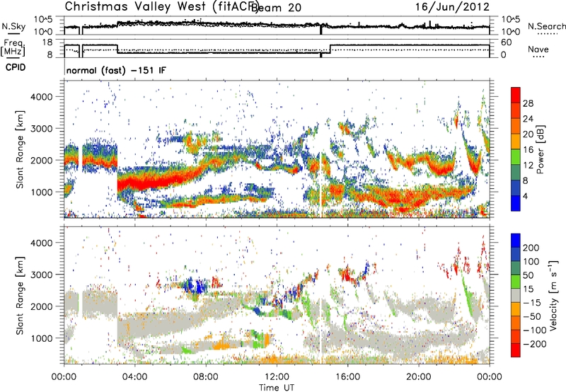Viewport: 566px width, 392px height.
Task: Click the 'Velocity [m s-1]' colorbar label
Action: (553, 295)
